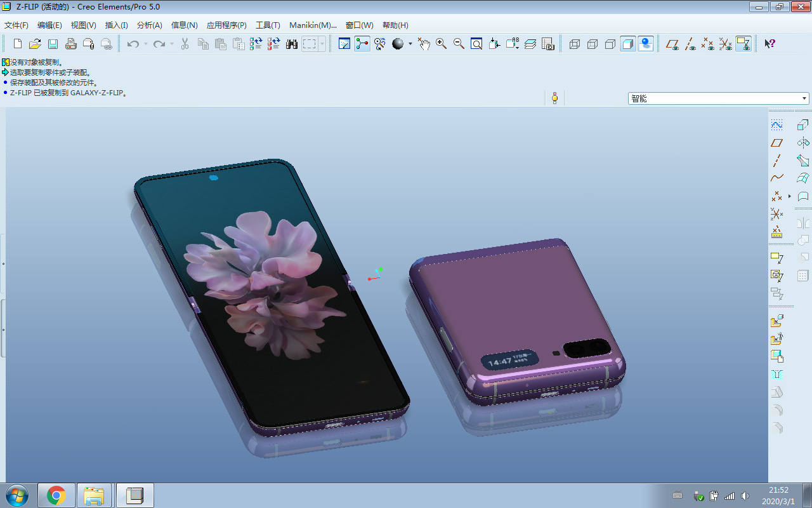The image size is (812, 508).
Task: Toggle coordinate systems visibility
Action: 726,44
